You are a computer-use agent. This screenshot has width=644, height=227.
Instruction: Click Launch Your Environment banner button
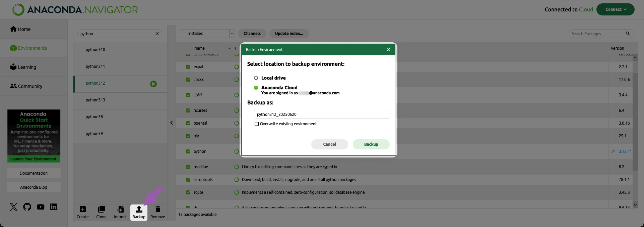[34, 159]
